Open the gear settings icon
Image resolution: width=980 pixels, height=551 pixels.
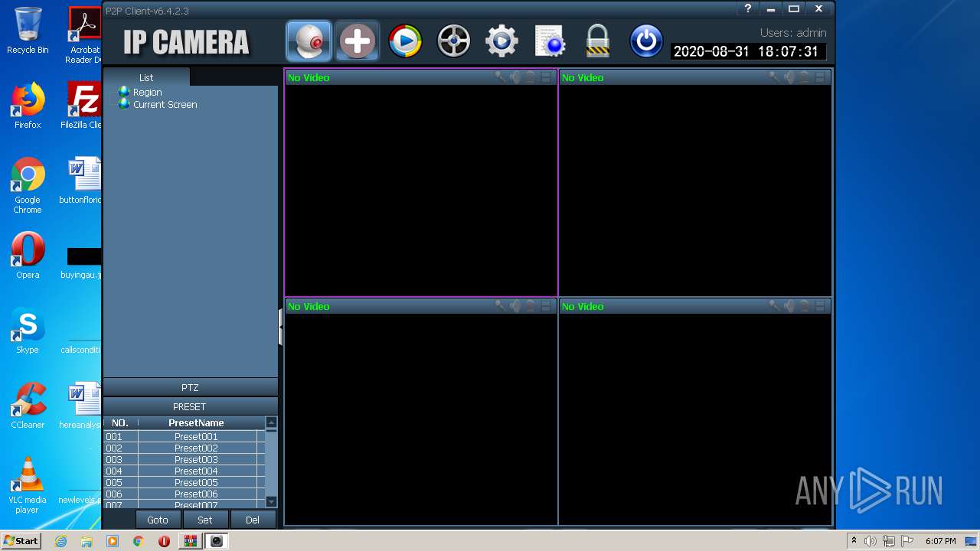pyautogui.click(x=501, y=41)
